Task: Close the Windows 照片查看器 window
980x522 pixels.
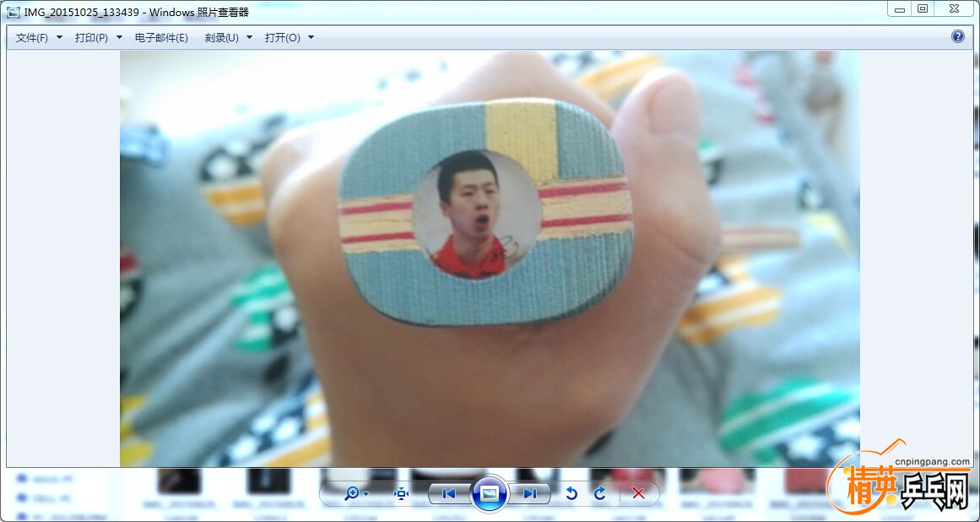Action: (x=953, y=8)
